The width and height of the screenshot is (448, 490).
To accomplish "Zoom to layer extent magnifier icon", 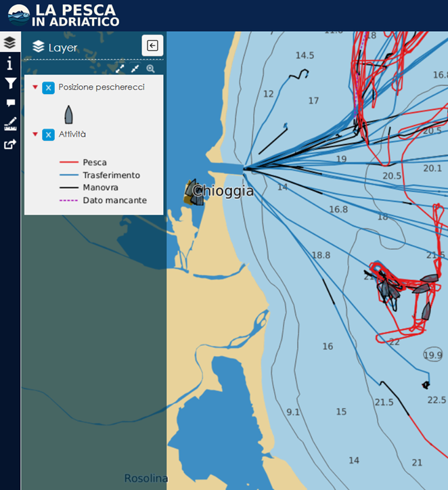I will tap(151, 69).
